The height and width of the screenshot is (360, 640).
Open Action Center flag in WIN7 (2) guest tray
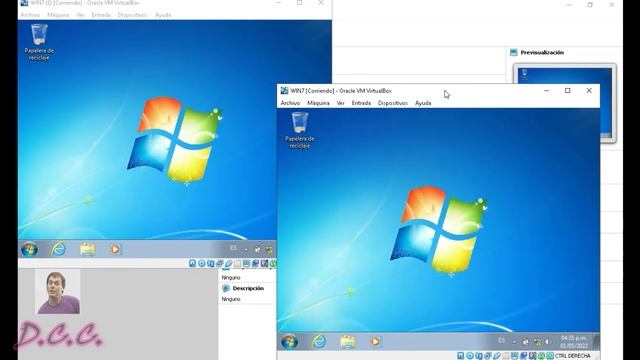(x=258, y=249)
